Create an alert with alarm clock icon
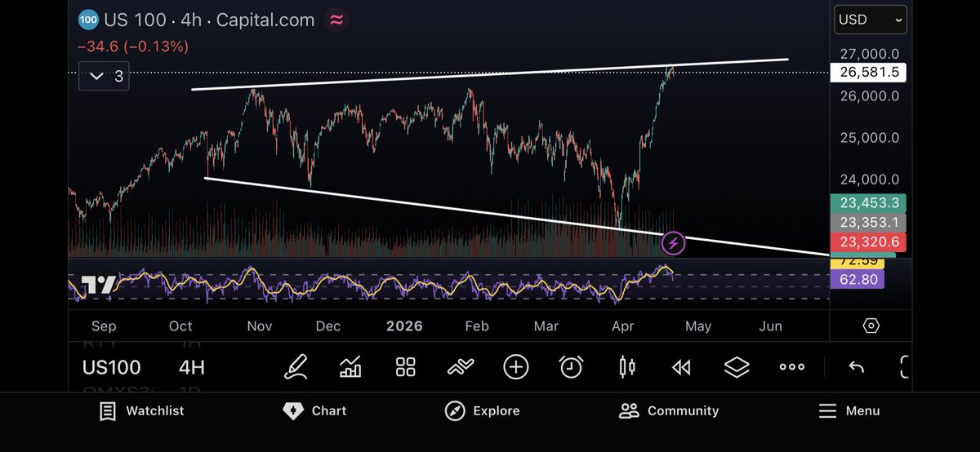980x452 pixels. (571, 367)
